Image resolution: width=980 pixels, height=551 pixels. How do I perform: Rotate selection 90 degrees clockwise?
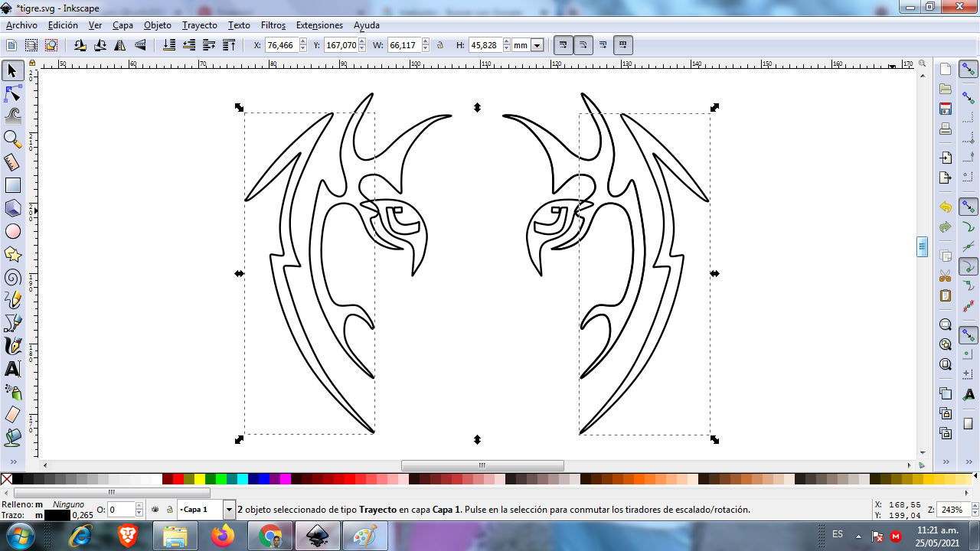point(100,45)
